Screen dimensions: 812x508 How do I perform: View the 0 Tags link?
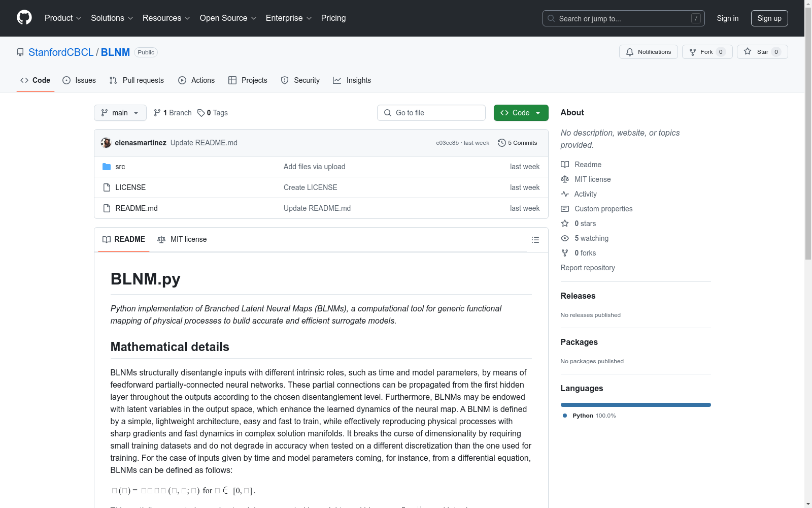point(213,113)
